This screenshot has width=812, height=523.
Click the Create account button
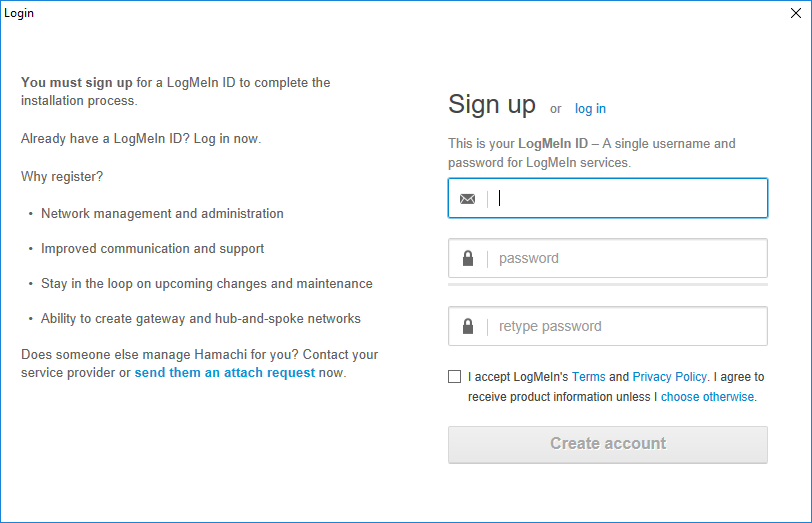pos(607,444)
